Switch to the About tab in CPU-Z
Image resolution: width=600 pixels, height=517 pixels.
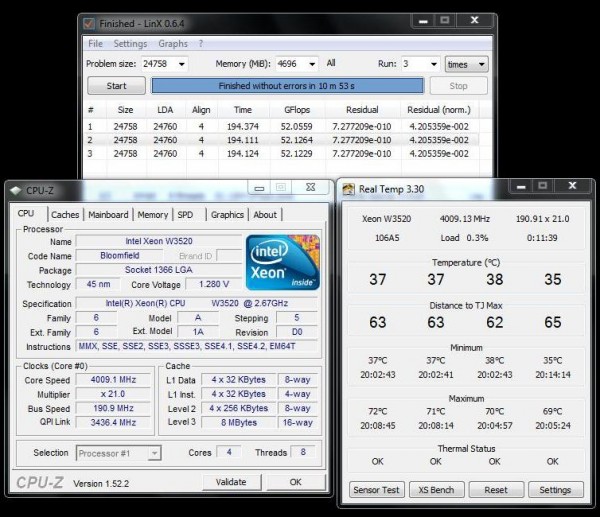click(265, 215)
